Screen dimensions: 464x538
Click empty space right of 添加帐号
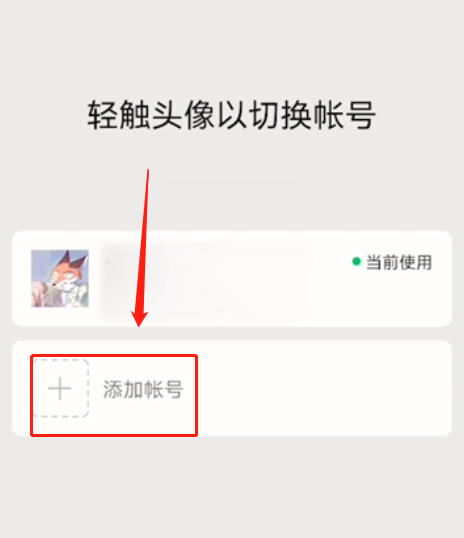[323, 389]
